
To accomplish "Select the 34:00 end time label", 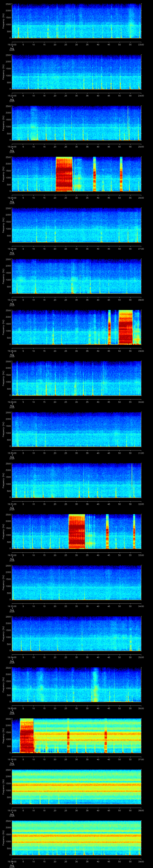I will coord(141,606).
